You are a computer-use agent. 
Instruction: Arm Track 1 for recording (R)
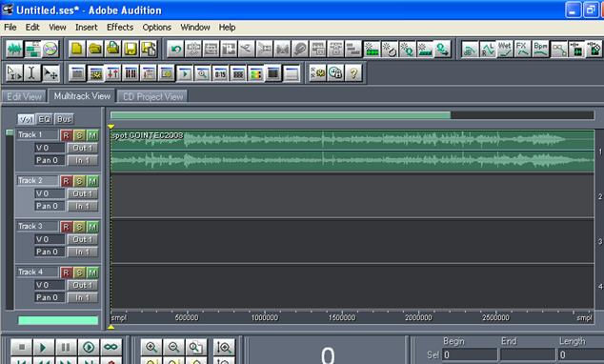(66, 135)
